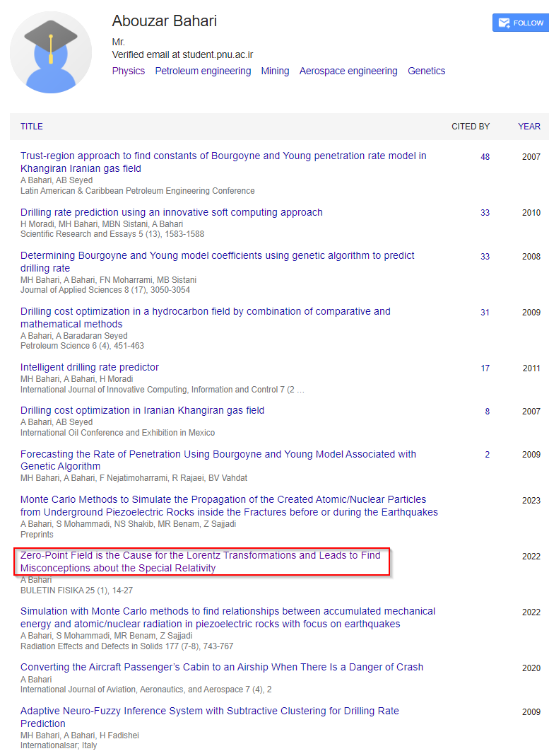The height and width of the screenshot is (756, 549).
Task: View the 48 citations count link
Action: click(x=485, y=157)
